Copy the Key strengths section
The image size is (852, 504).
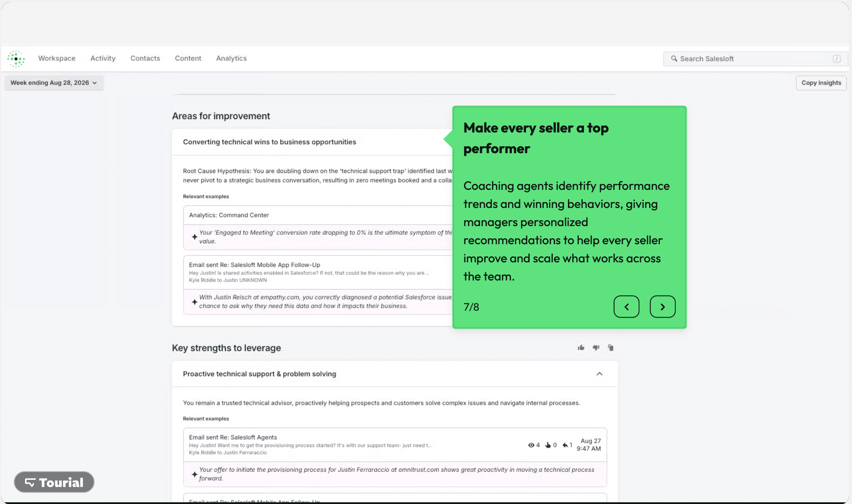[x=611, y=348]
